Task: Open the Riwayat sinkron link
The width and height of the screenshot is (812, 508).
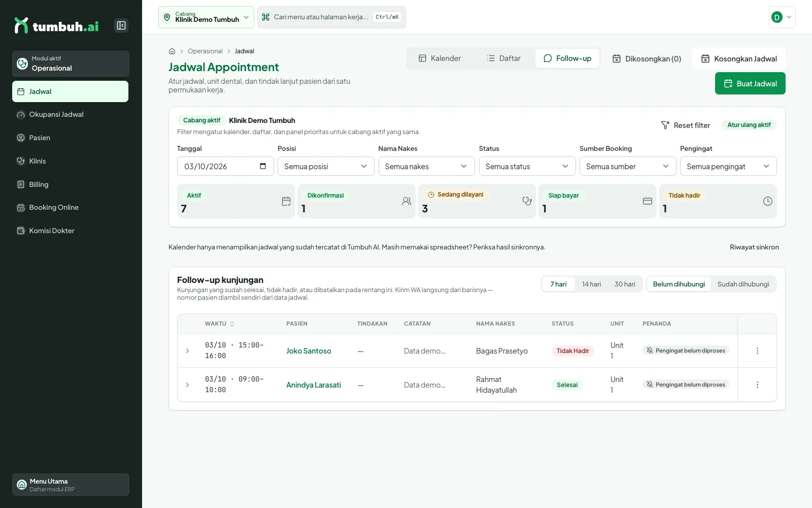Action: pos(754,247)
